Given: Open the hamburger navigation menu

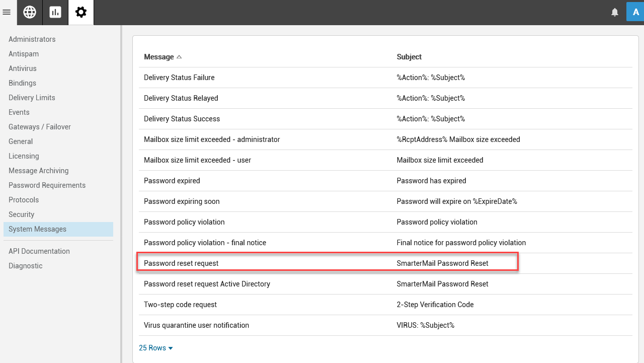Looking at the screenshot, I should 7,12.
